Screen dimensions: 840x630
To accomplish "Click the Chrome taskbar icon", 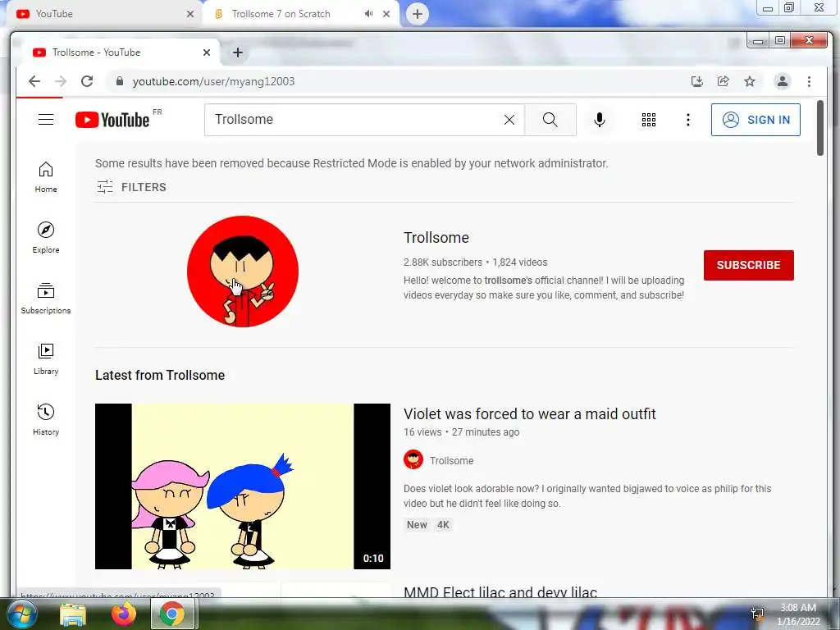I will point(172,614).
